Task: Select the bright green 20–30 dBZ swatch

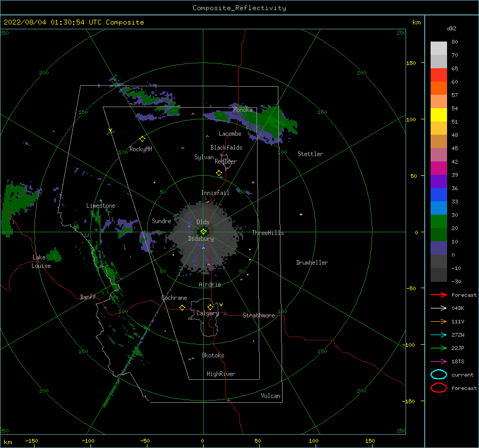Action: tap(439, 221)
